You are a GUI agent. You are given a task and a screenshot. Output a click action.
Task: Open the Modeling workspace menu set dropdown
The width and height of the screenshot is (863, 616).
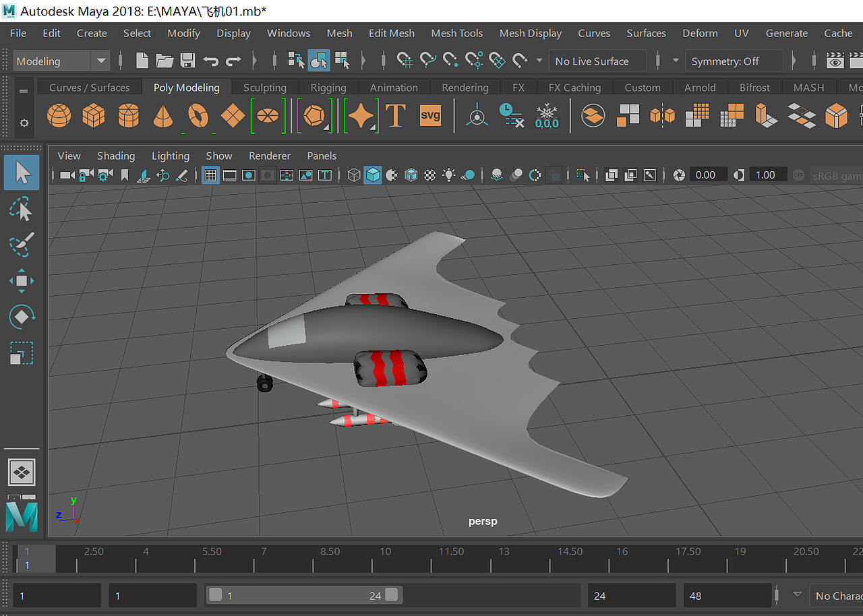click(61, 61)
